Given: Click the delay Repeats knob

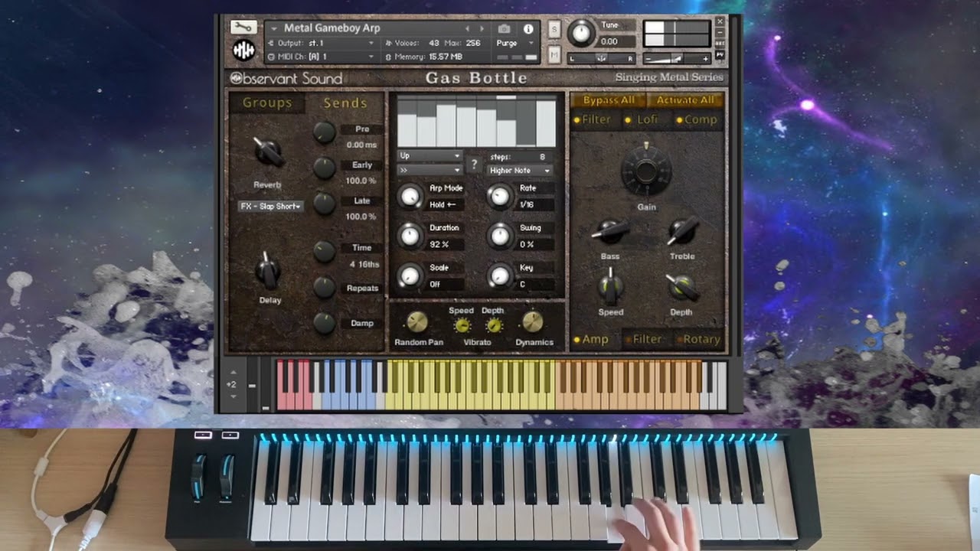Looking at the screenshot, I should (x=325, y=287).
